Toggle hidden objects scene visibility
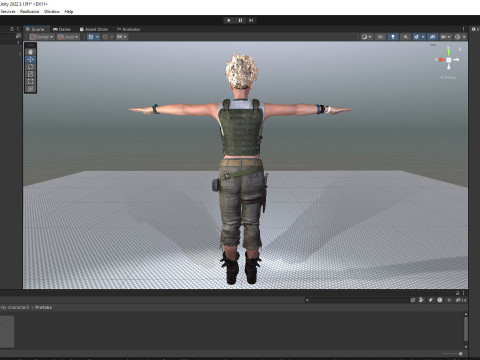 pos(432,37)
